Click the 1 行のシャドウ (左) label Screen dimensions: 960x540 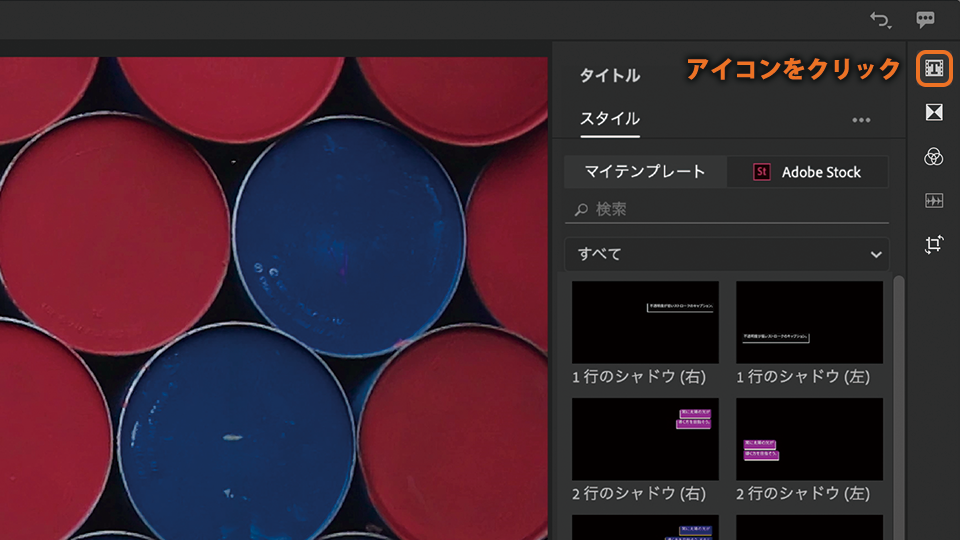coord(803,377)
